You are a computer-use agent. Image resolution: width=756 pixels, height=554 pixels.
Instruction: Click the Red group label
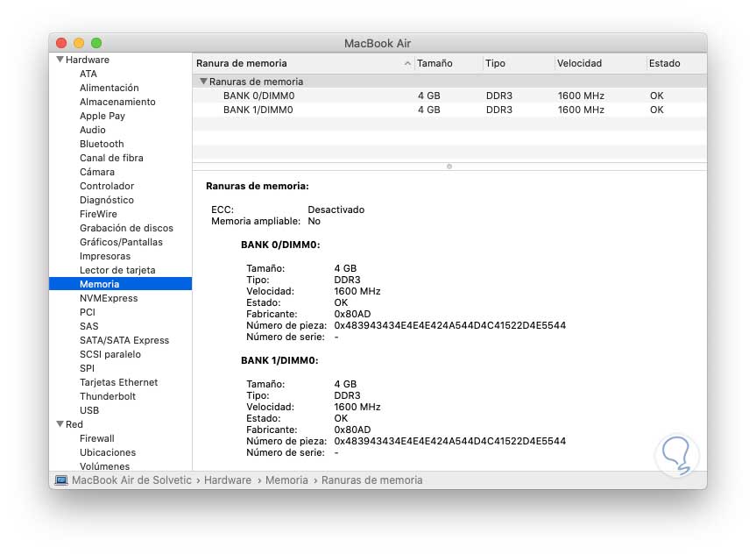click(74, 424)
